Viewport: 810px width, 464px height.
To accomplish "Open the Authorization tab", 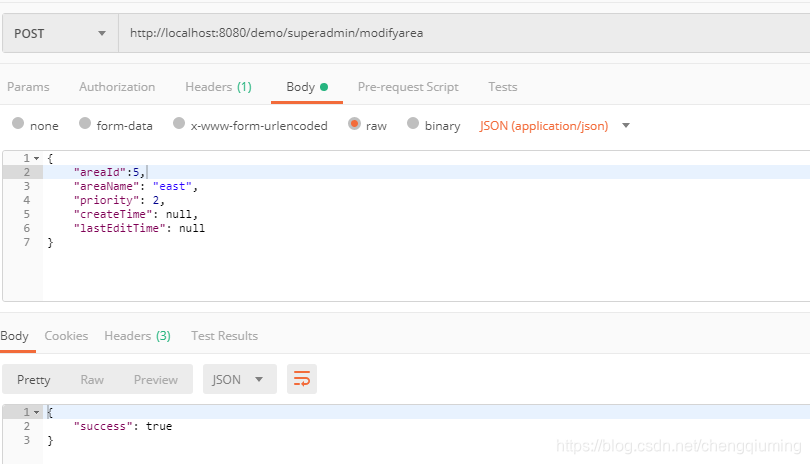I will 117,87.
